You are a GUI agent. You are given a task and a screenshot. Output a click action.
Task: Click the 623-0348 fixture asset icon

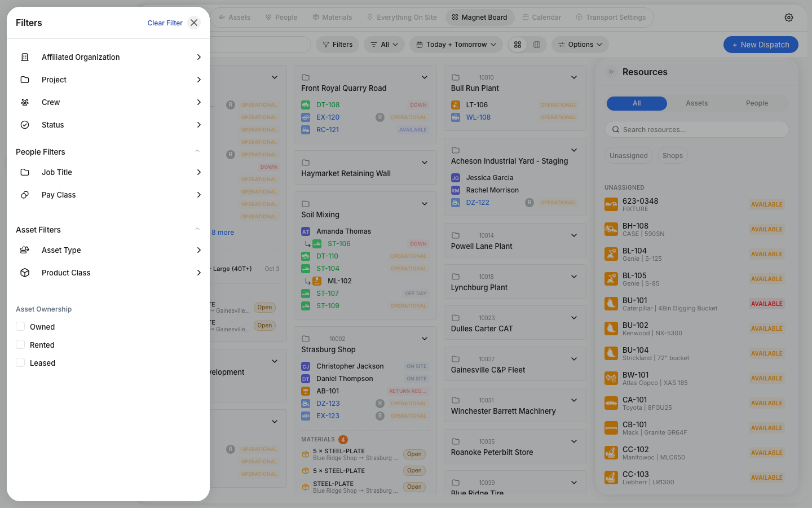(x=611, y=204)
